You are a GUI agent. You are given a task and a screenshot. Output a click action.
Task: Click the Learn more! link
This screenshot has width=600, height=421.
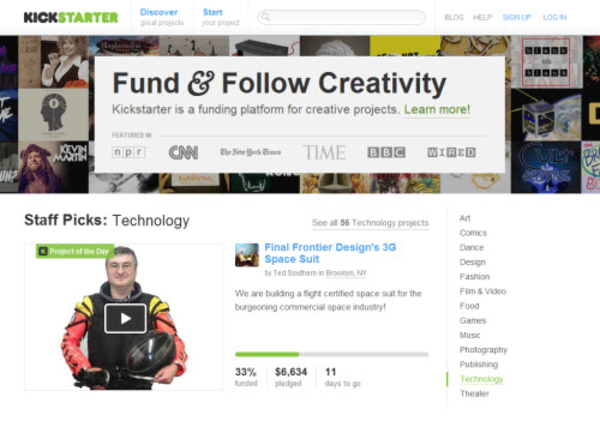tap(437, 109)
